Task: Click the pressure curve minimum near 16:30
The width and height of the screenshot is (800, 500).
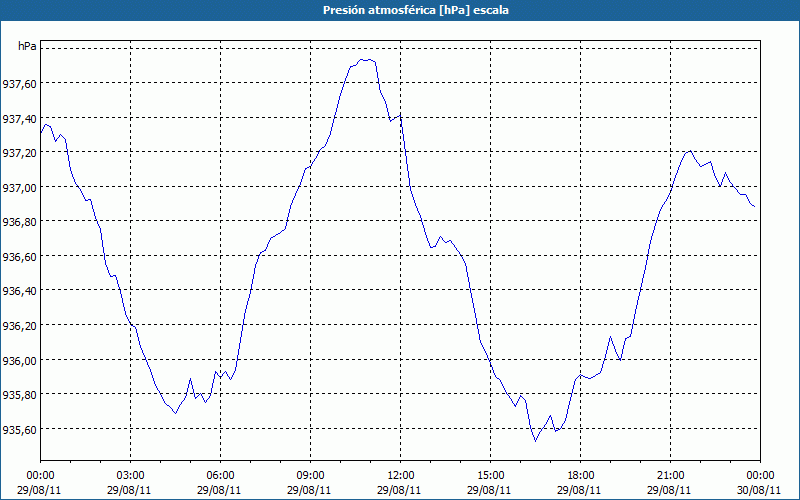Action: coord(535,440)
